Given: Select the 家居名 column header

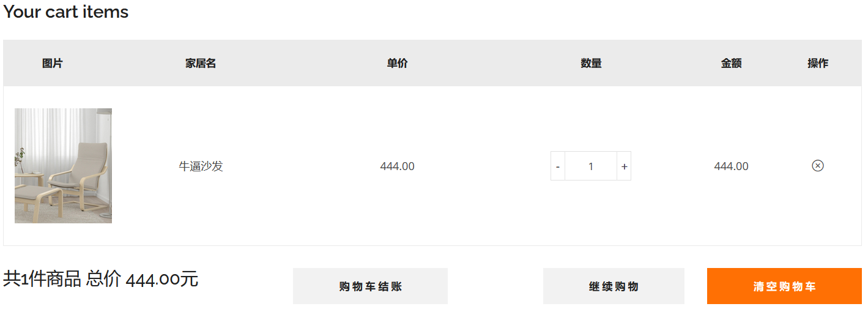Looking at the screenshot, I should click(201, 63).
